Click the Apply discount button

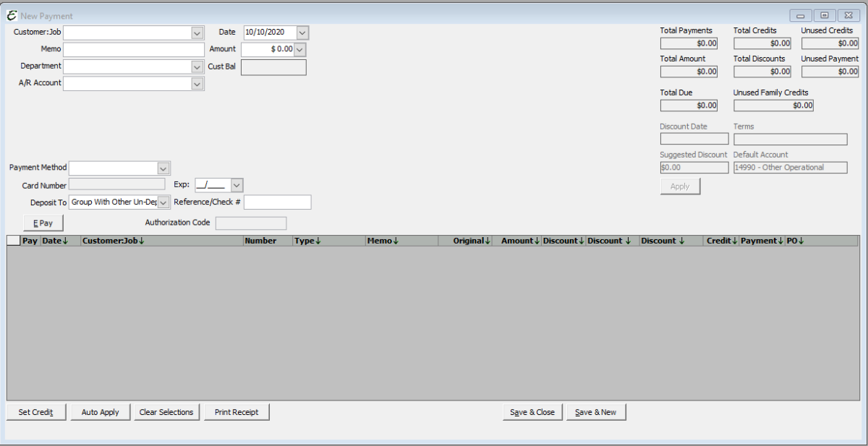click(x=679, y=186)
